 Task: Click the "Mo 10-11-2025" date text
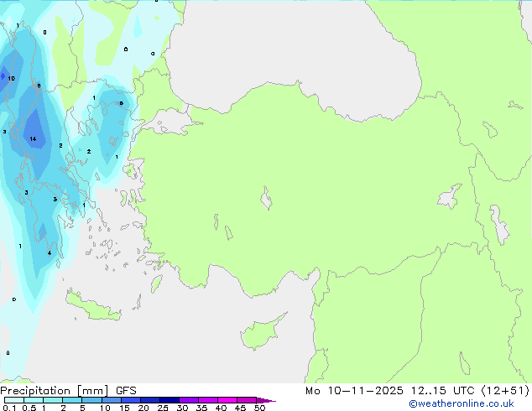[354, 391]
